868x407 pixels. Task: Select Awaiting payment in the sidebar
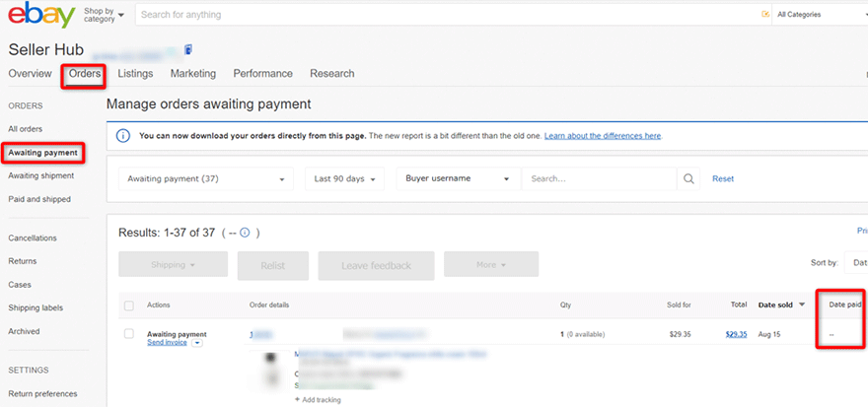tap(42, 153)
